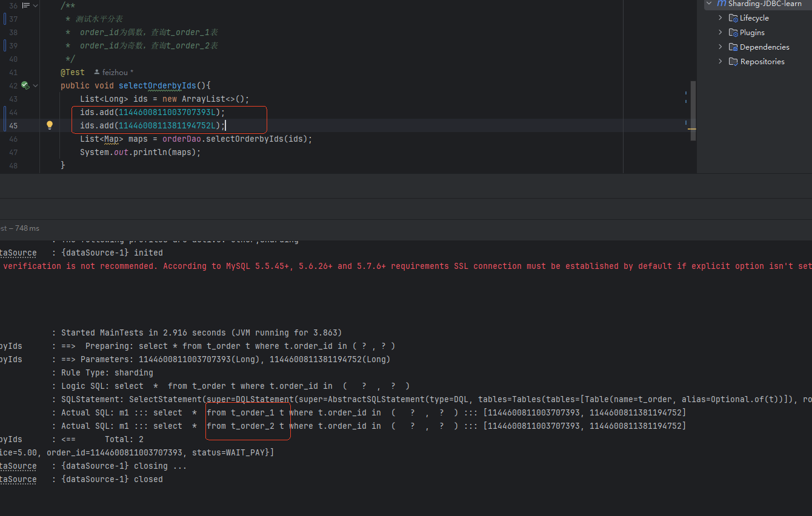This screenshot has height=516, width=812.
Task: Click the '748 ms' test duration label
Action: click(x=28, y=228)
